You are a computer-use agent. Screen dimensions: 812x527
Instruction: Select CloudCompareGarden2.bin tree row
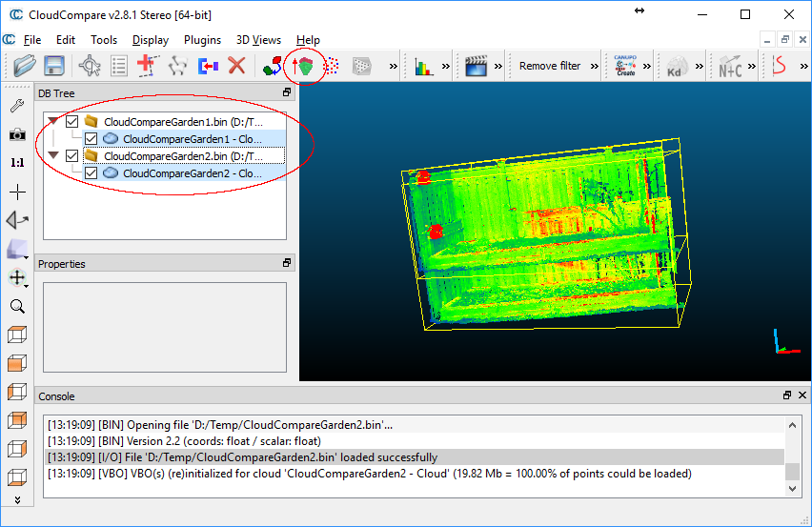point(184,156)
